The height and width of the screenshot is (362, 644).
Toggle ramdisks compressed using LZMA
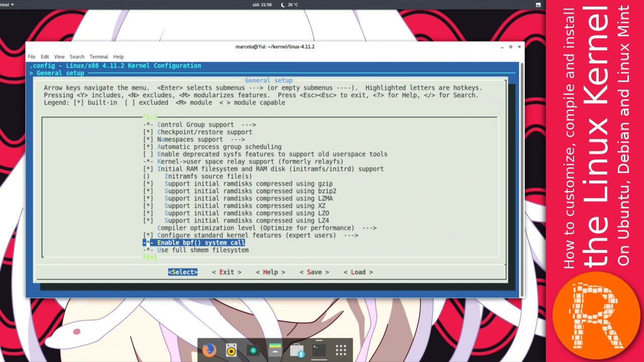point(238,199)
